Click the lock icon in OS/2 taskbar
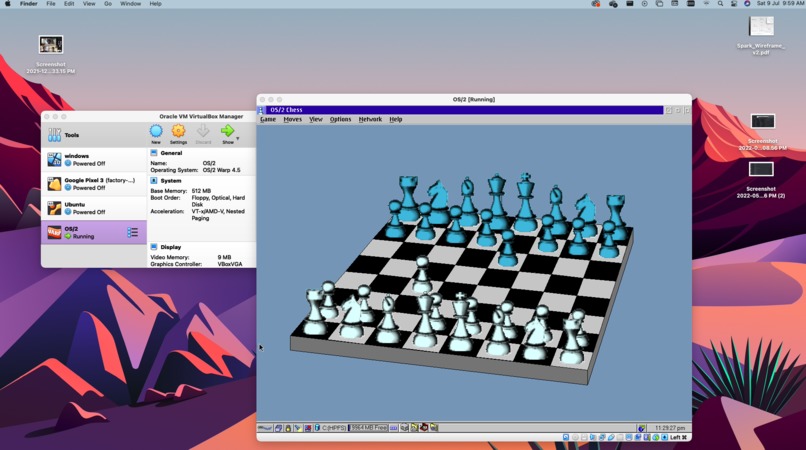This screenshot has height=450, width=806. coord(288,428)
